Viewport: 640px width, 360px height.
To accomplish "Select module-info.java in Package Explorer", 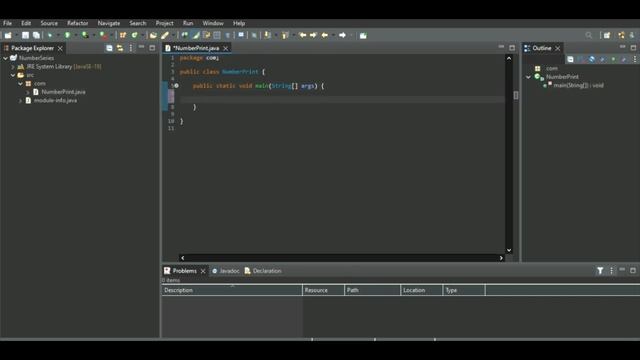I will point(55,100).
